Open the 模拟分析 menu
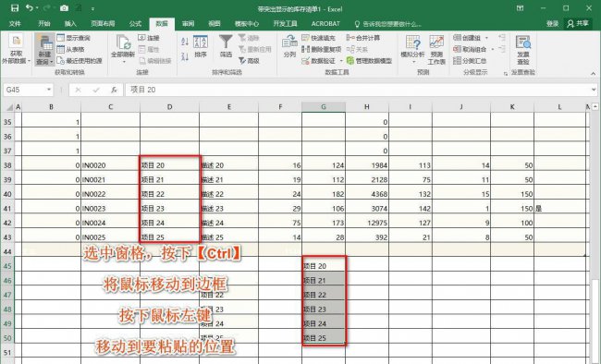Screen dimensions: 601x364 pyautogui.click(x=412, y=49)
